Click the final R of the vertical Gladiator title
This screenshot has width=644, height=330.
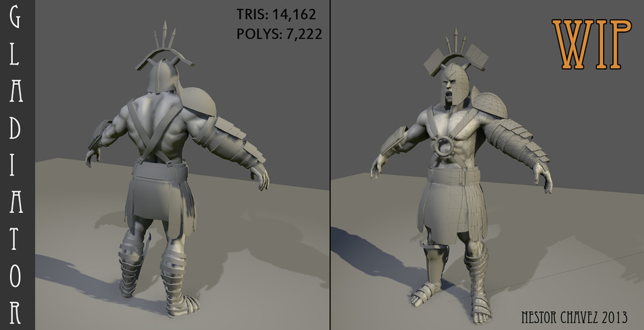click(x=17, y=312)
